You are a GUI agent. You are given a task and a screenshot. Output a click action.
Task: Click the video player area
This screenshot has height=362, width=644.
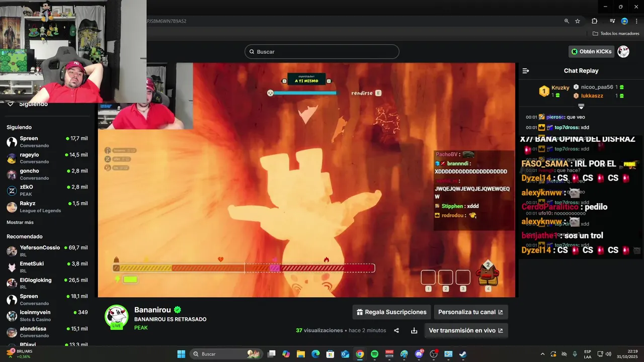[306, 180]
